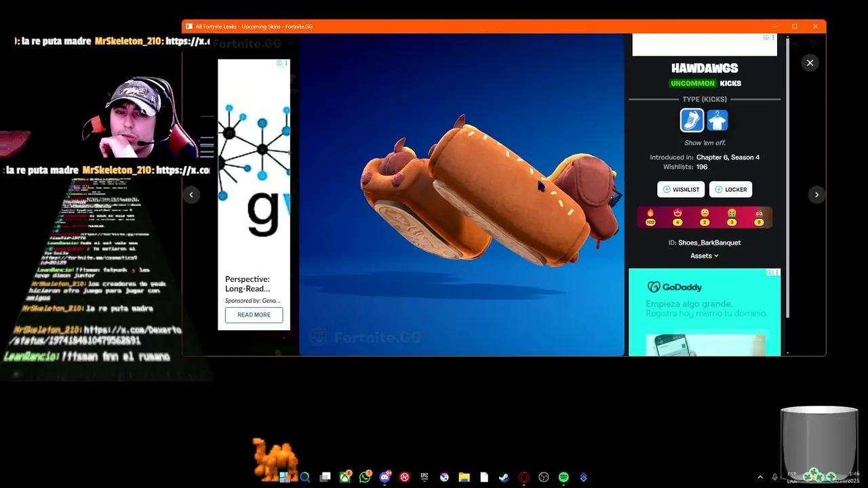Open the Windows Start menu
The image size is (868, 488).
[285, 477]
